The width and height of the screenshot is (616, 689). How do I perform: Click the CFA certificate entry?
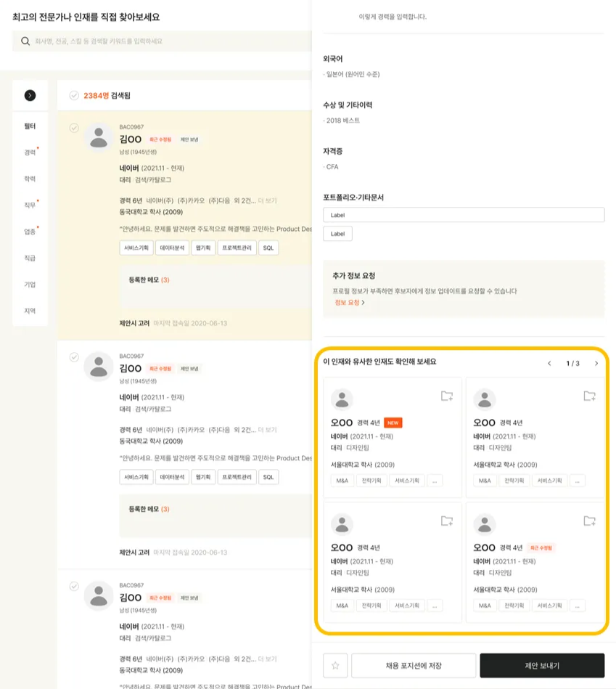coord(331,167)
